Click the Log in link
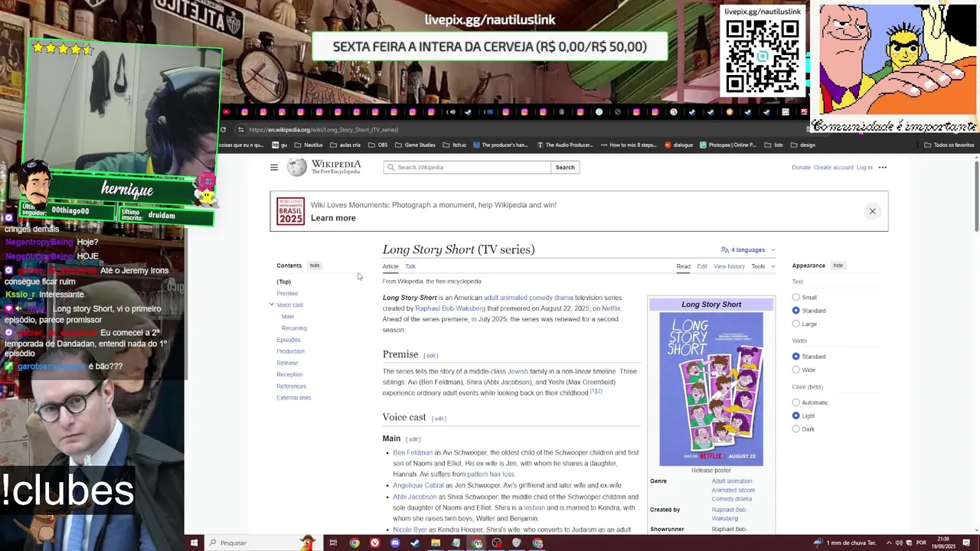Image resolution: width=980 pixels, height=551 pixels. (864, 167)
